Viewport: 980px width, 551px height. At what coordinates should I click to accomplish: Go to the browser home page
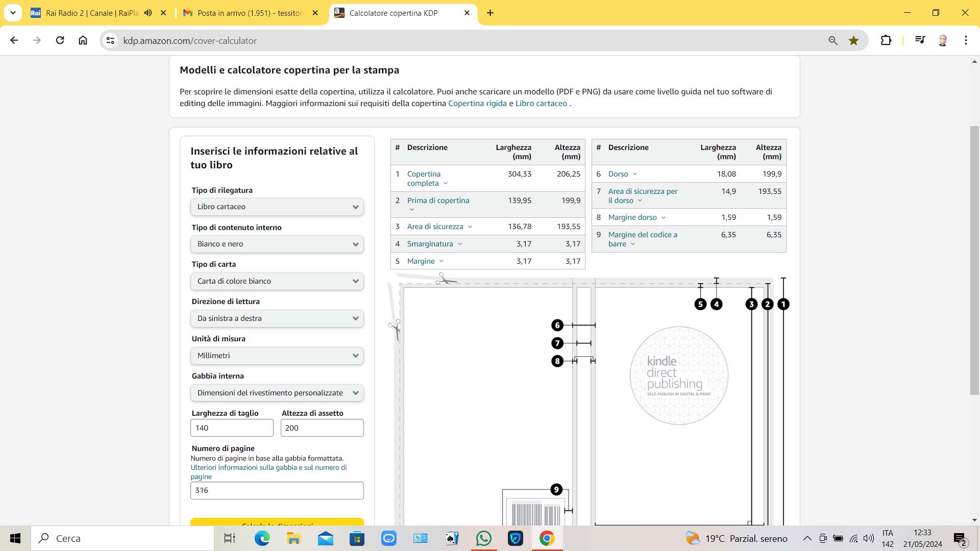pyautogui.click(x=83, y=40)
